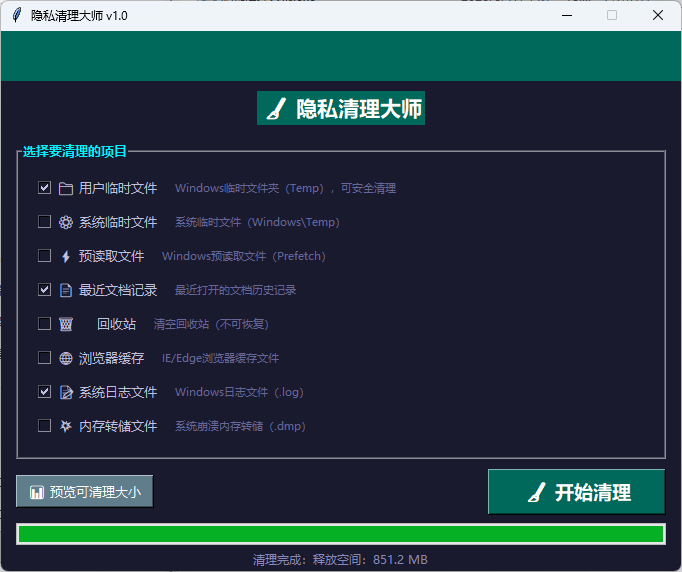This screenshot has width=682, height=572.
Task: Click the 预览可清理大小 button
Action: (x=84, y=492)
